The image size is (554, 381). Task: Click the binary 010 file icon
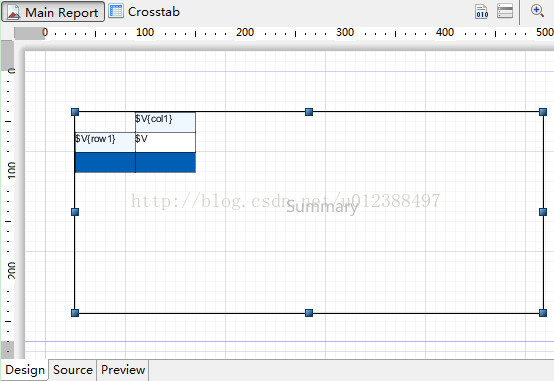point(482,12)
